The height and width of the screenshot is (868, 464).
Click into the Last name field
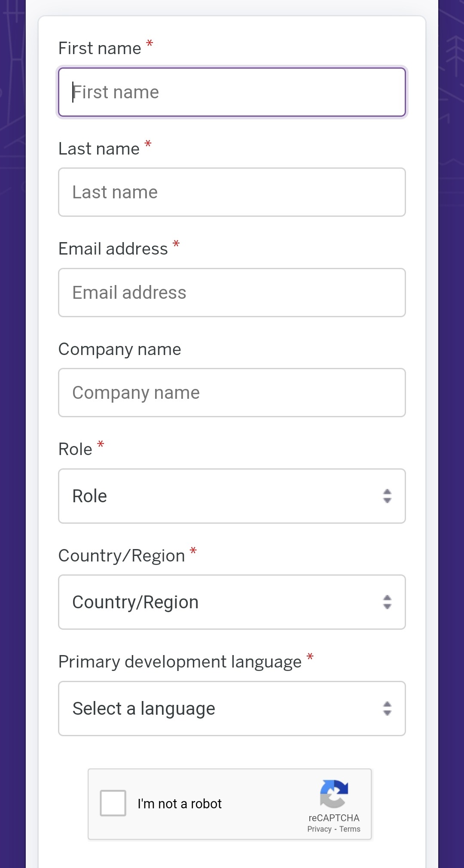click(x=232, y=192)
